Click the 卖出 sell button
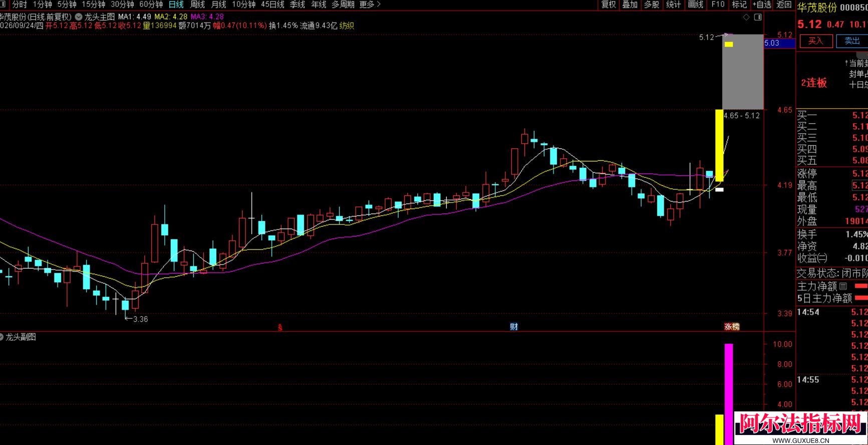Viewport: 868px width, 445px height. coord(852,41)
